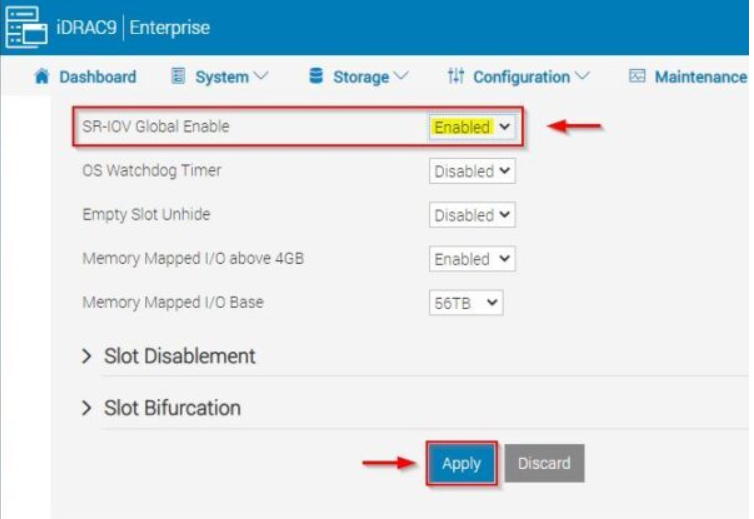The image size is (754, 519).
Task: Click the Configuration sliders icon
Action: pyautogui.click(x=456, y=77)
